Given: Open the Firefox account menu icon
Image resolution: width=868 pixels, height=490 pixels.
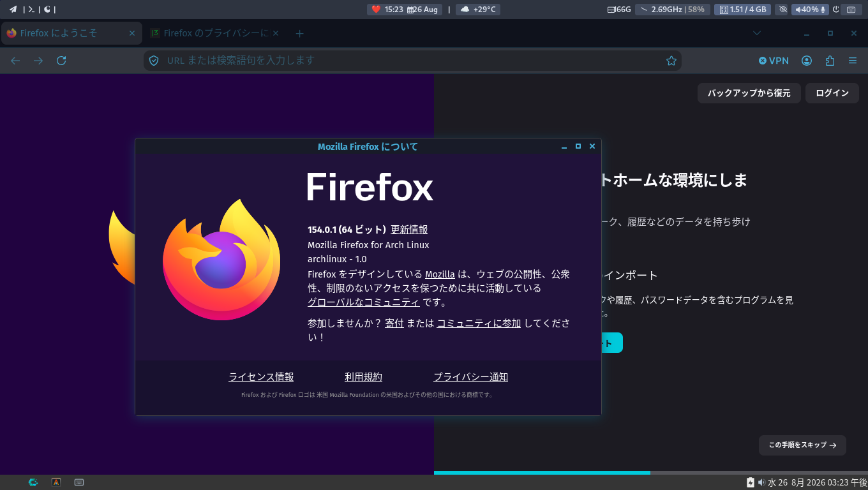Looking at the screenshot, I should [x=807, y=61].
